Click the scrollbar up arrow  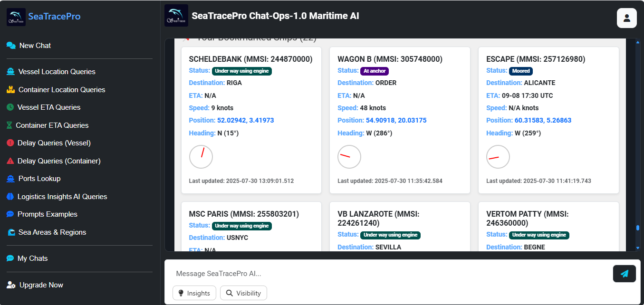click(638, 42)
